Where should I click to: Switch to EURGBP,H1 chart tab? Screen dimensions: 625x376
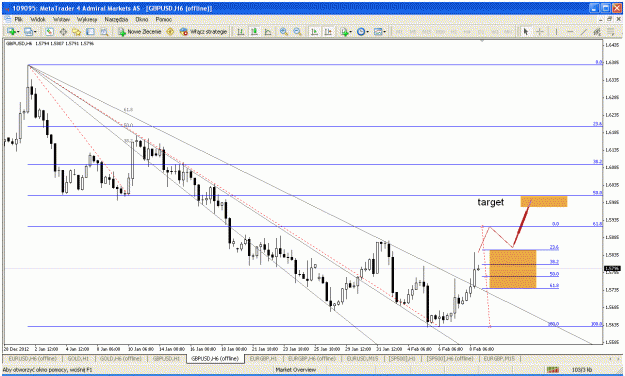[x=263, y=359]
